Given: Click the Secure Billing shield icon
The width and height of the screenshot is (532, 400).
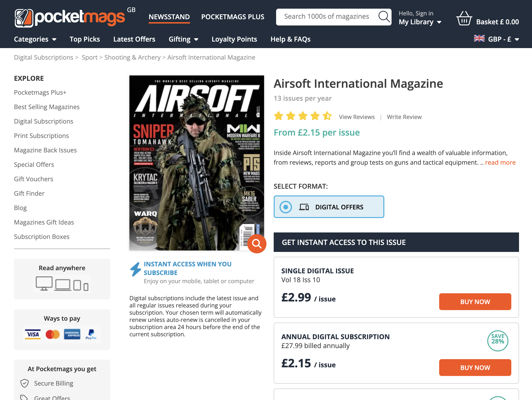Looking at the screenshot, I should pos(25,383).
